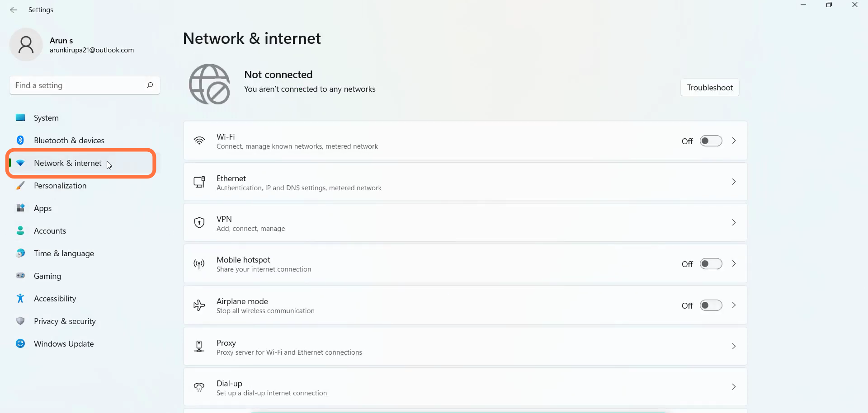Open the user profile avatar

click(26, 44)
